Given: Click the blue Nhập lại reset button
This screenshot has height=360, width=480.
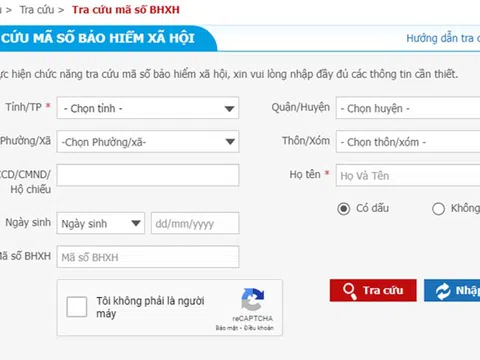Looking at the screenshot, I should coord(452,290).
